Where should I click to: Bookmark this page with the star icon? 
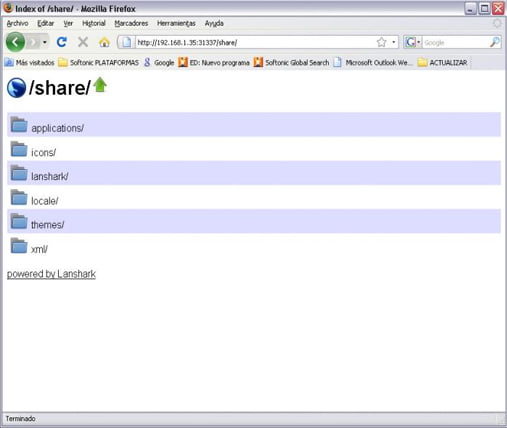pyautogui.click(x=381, y=42)
